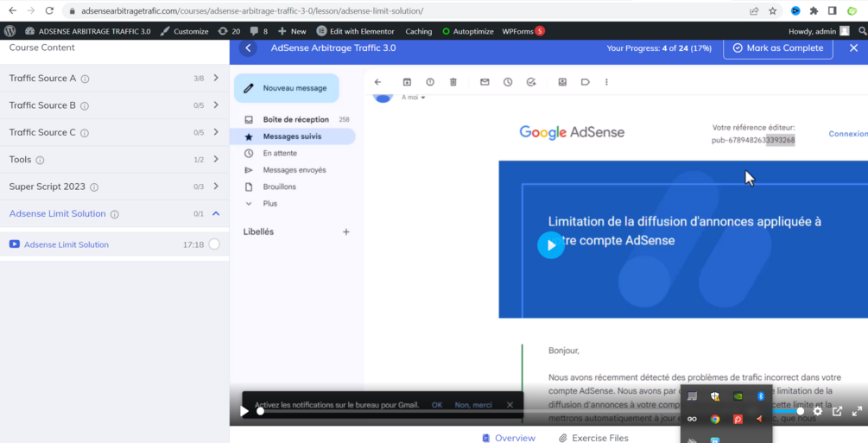Click the Chrome icon in system tray
868x443 pixels.
(x=714, y=419)
